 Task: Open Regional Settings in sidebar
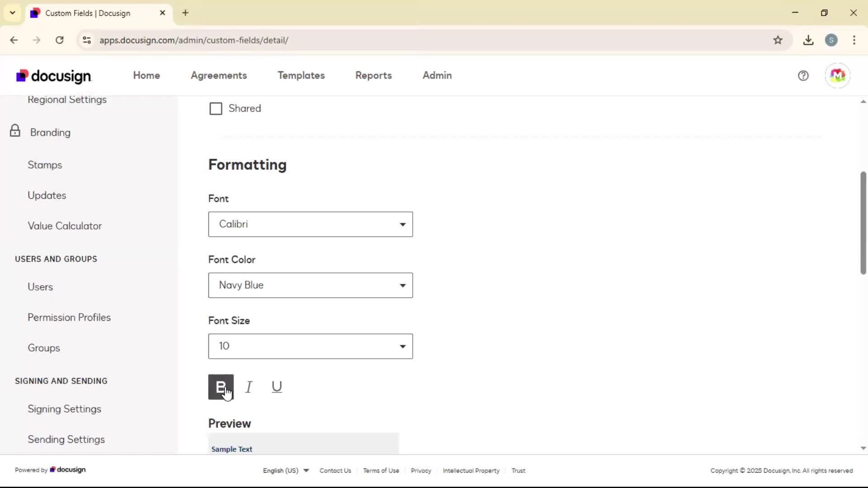[67, 100]
